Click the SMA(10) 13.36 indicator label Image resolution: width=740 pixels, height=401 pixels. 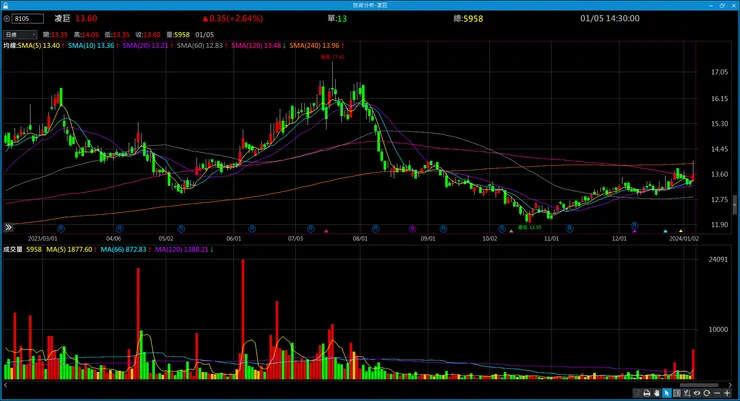93,45
